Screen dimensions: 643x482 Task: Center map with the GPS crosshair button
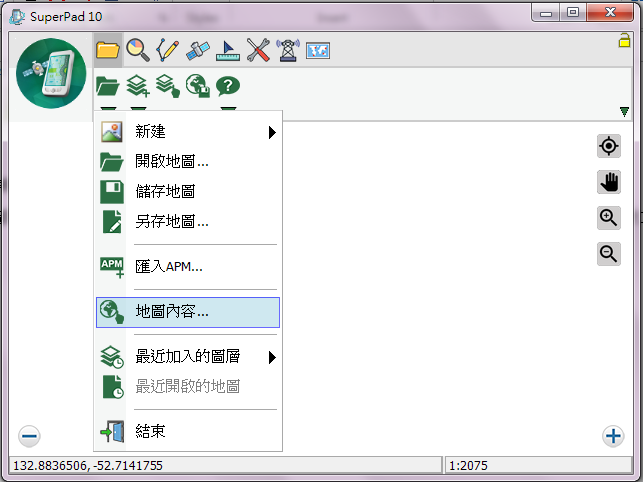click(609, 146)
